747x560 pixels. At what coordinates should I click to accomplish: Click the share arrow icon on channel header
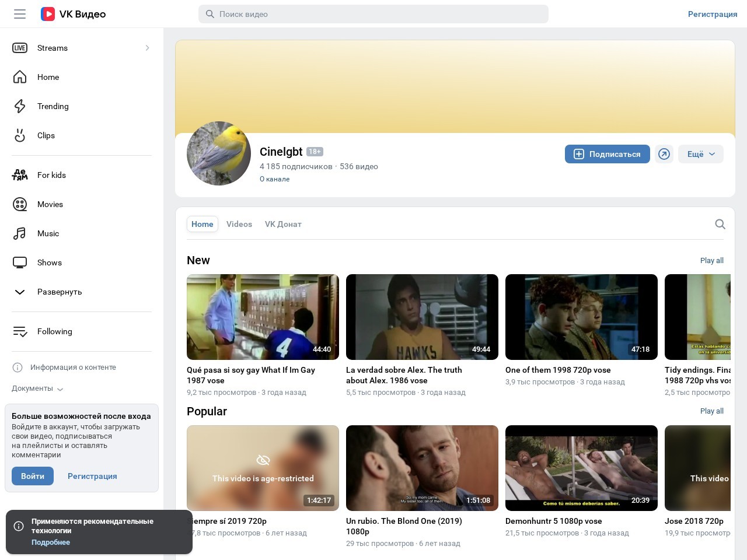[664, 154]
